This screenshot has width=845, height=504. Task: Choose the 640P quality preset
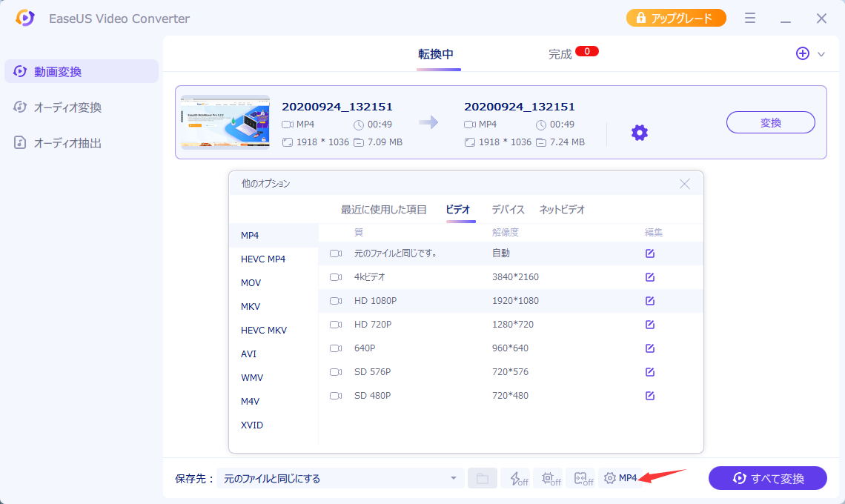coord(511,348)
